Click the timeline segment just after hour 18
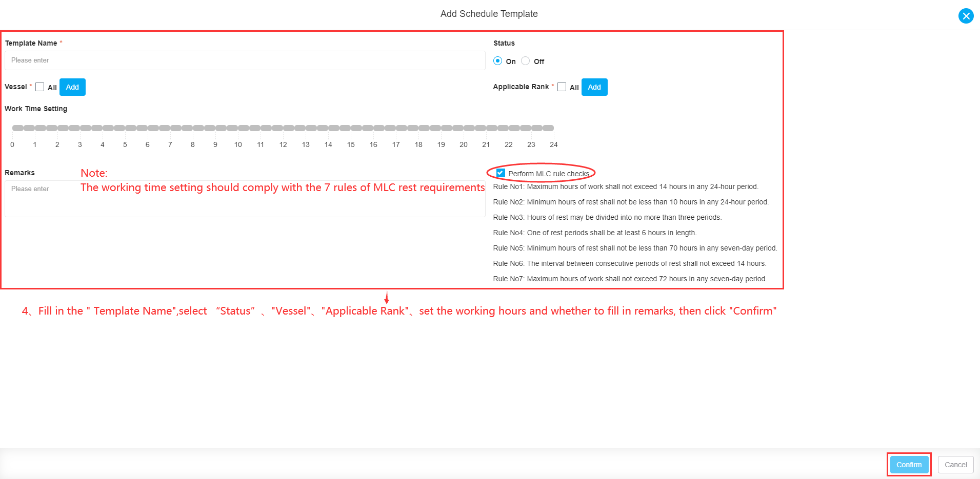Viewport: 980px width, 479px height. tap(424, 128)
